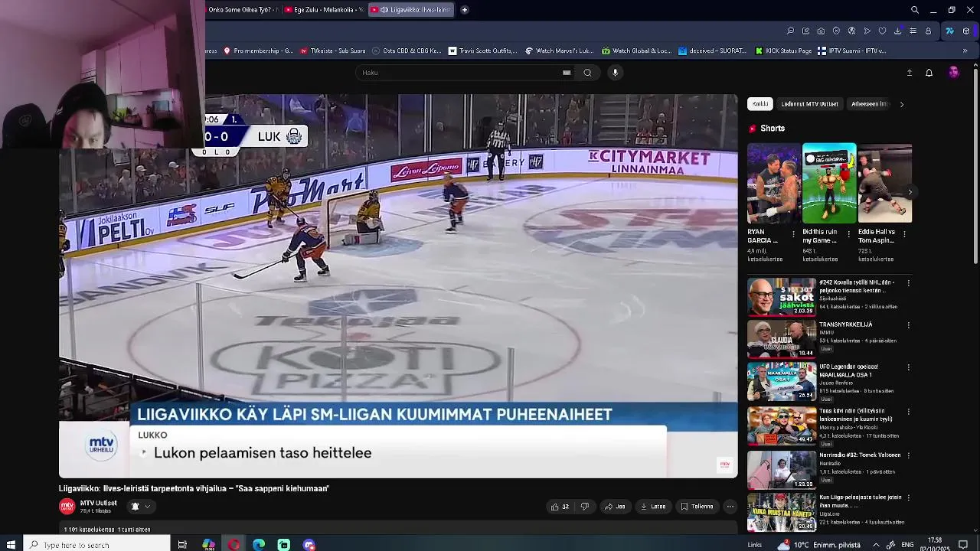Show hidden system tray icons chevron
This screenshot has width=980, height=551.
876,545
